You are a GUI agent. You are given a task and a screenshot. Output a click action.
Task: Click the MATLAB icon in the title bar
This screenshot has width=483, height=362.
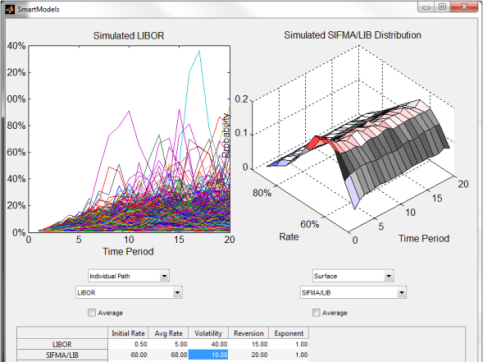coord(10,9)
